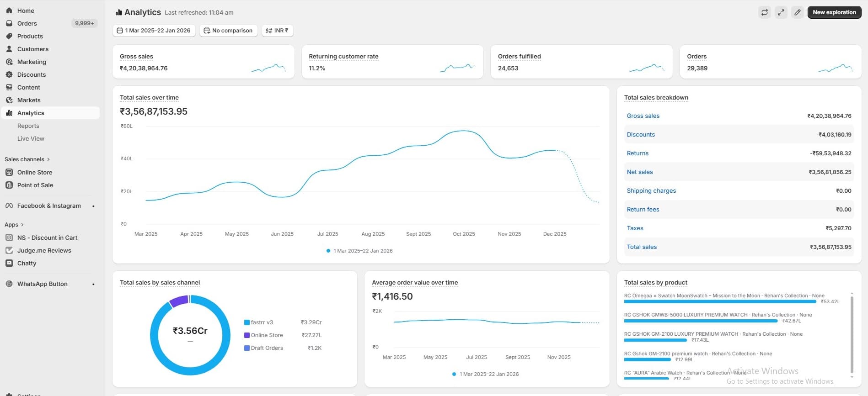Click the Chatty app icon
Screen dimensions: 868x396
pyautogui.click(x=9, y=263)
